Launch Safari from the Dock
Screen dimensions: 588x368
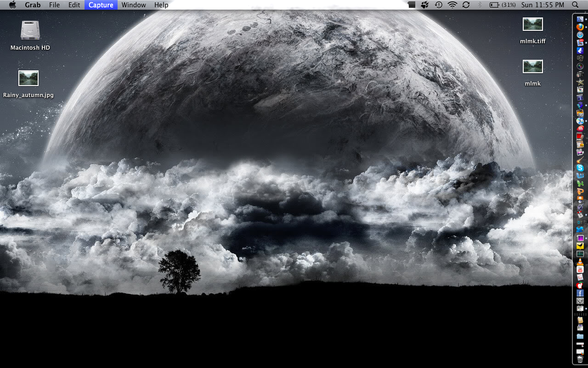click(x=580, y=35)
